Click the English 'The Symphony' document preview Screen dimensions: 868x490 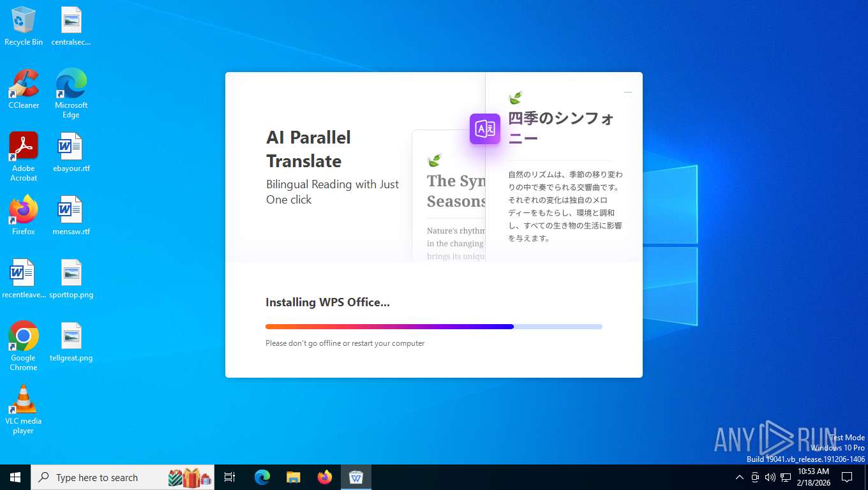[449, 196]
